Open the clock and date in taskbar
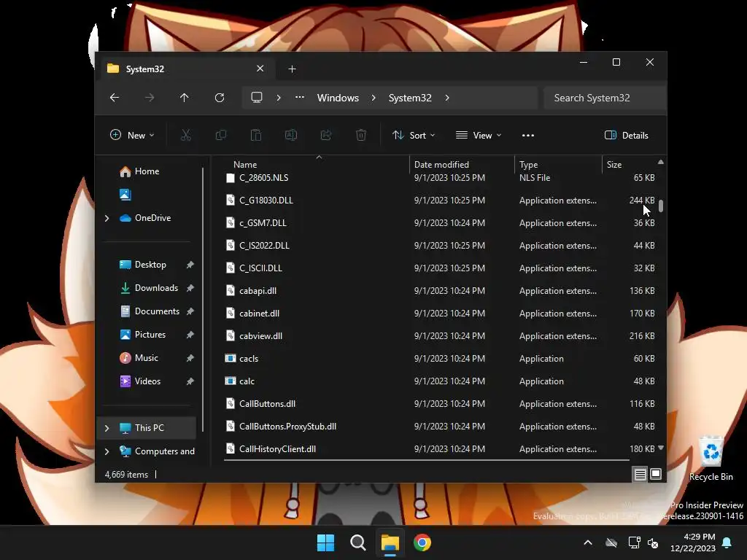The image size is (747, 560). (693, 542)
